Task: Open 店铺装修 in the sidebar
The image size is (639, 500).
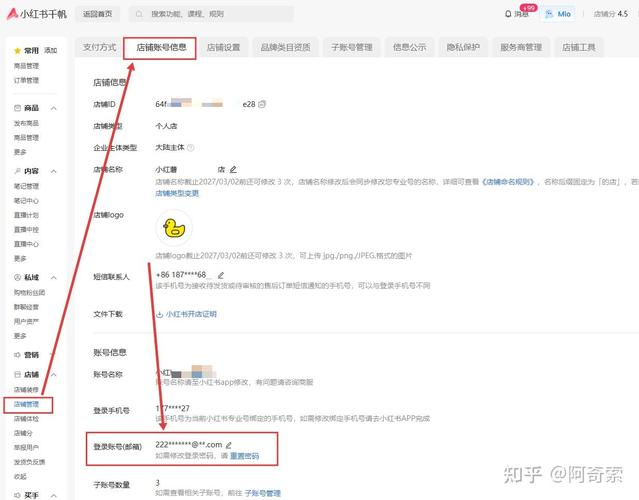Action: pyautogui.click(x=26, y=390)
